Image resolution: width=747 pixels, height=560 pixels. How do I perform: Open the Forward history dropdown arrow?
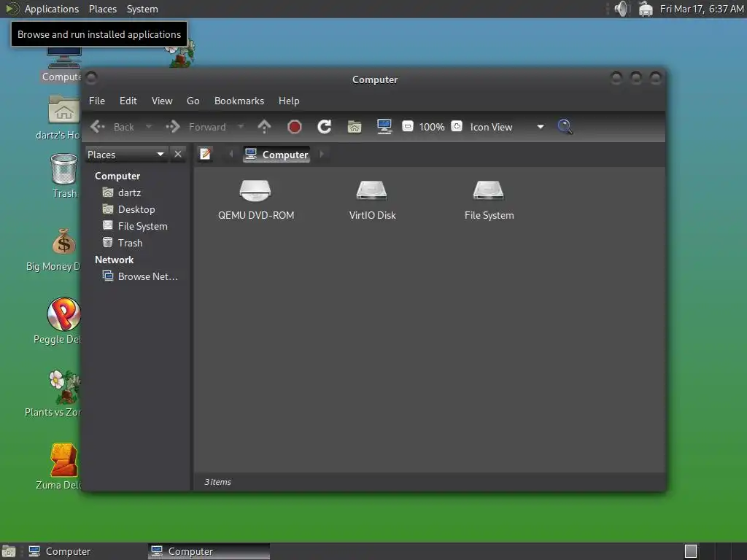coord(241,127)
